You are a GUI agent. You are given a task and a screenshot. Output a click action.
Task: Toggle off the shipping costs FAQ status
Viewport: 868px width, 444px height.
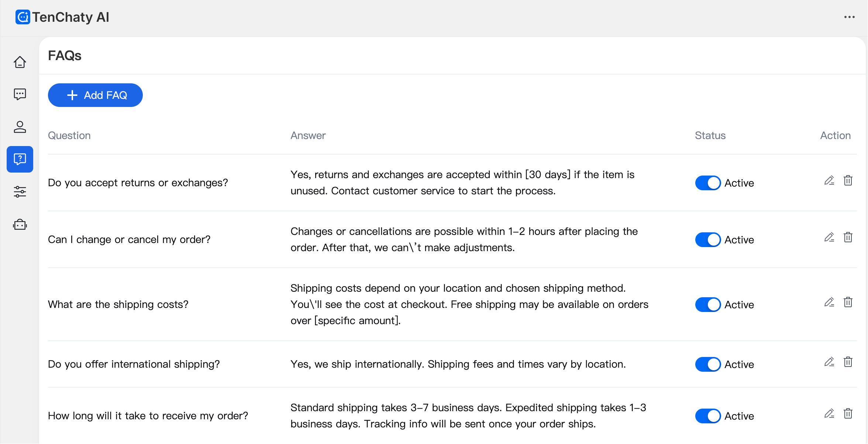tap(708, 305)
